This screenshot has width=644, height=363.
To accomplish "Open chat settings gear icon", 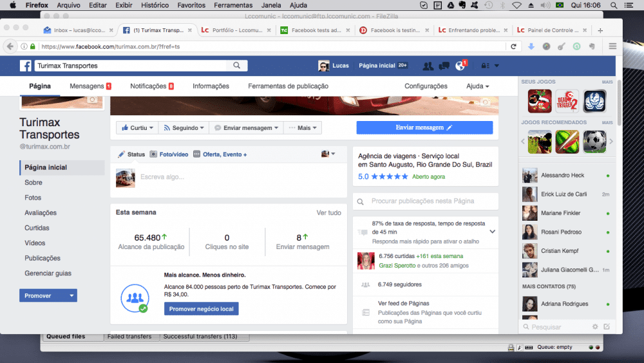I will (595, 327).
